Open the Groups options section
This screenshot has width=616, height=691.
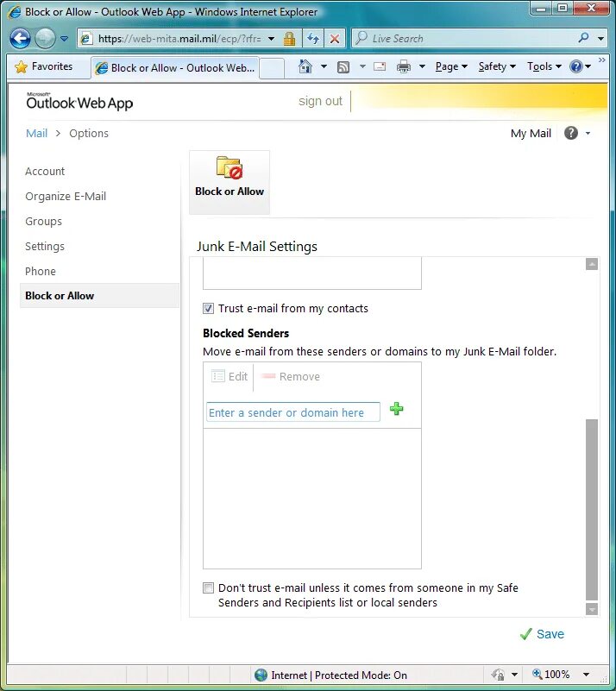[44, 221]
